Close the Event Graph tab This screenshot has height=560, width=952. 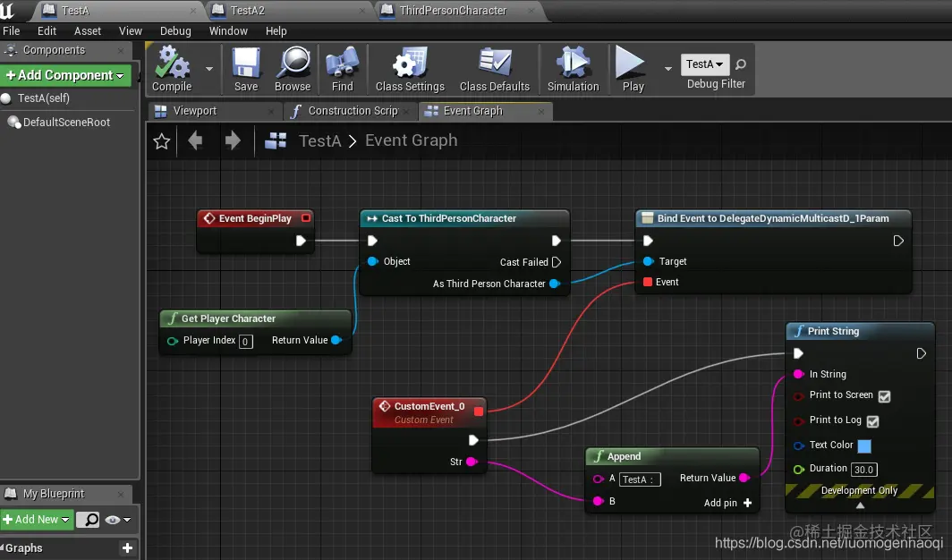[541, 112]
